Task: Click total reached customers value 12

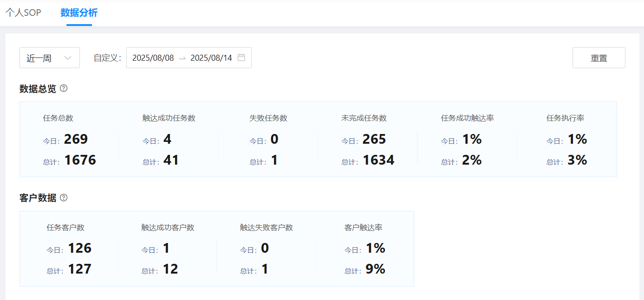Action: pos(171,269)
